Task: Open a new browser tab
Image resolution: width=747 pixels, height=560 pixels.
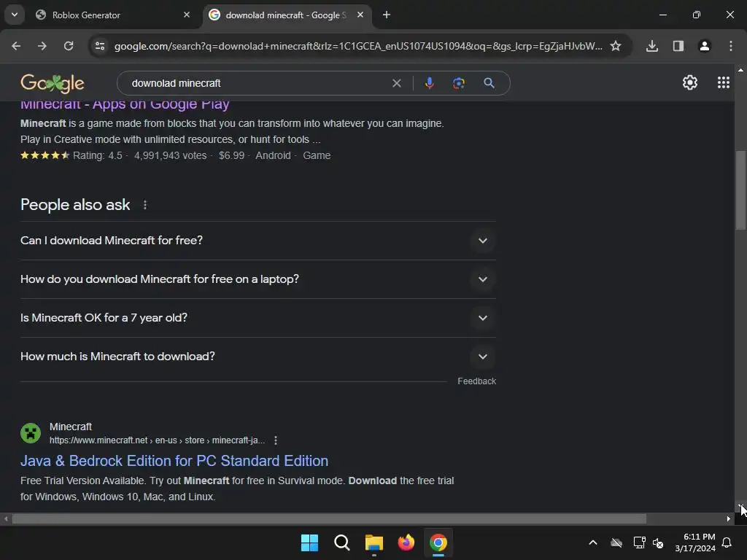Action: (x=387, y=15)
